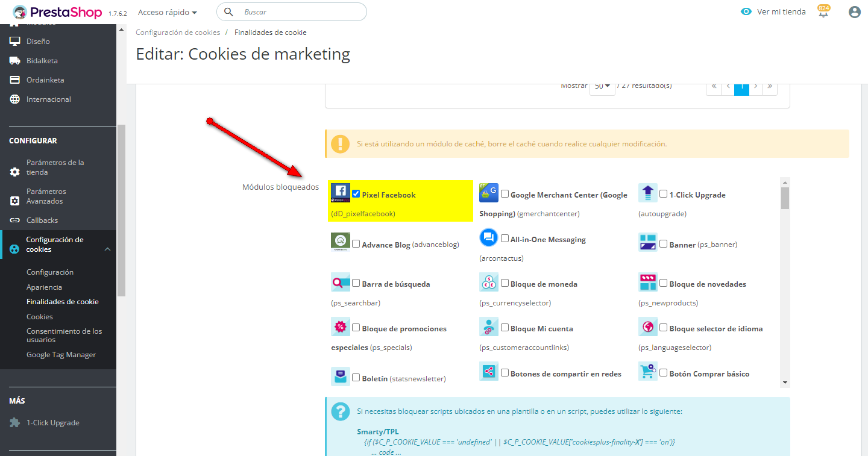This screenshot has height=456, width=868.
Task: Open the Apariencia submenu item
Action: 44,287
